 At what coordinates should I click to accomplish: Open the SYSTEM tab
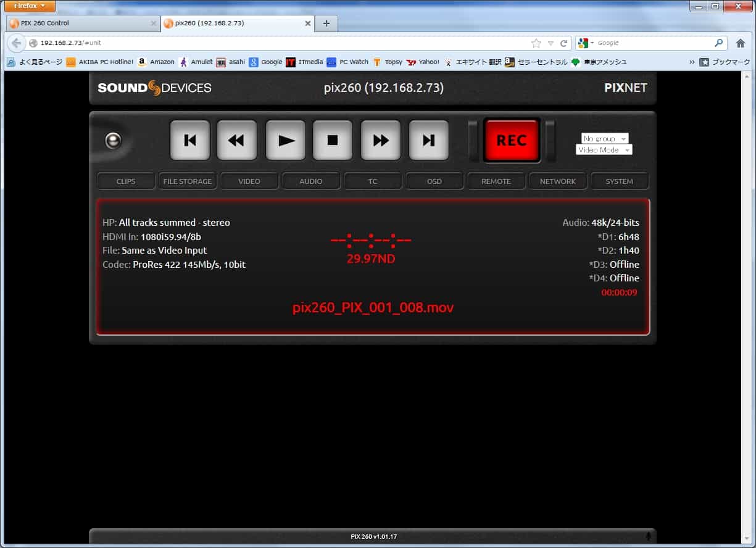pos(620,181)
